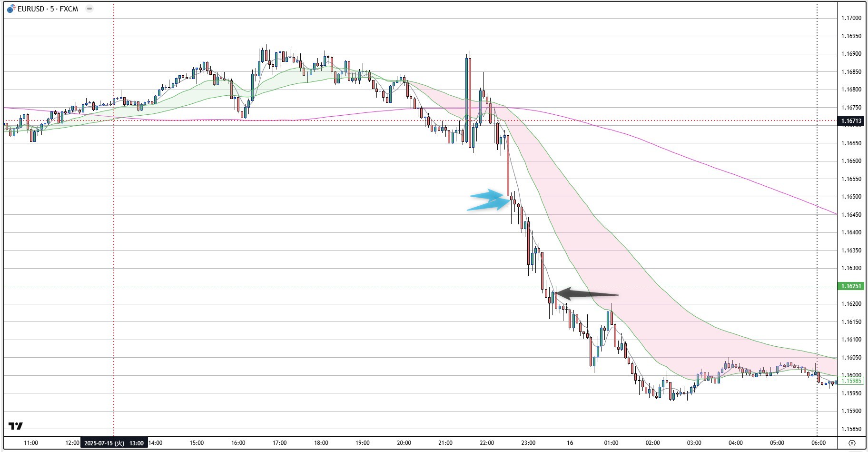Viewport: 868px width, 452px height.
Task: Click the green 1.16251 price label
Action: click(851, 286)
